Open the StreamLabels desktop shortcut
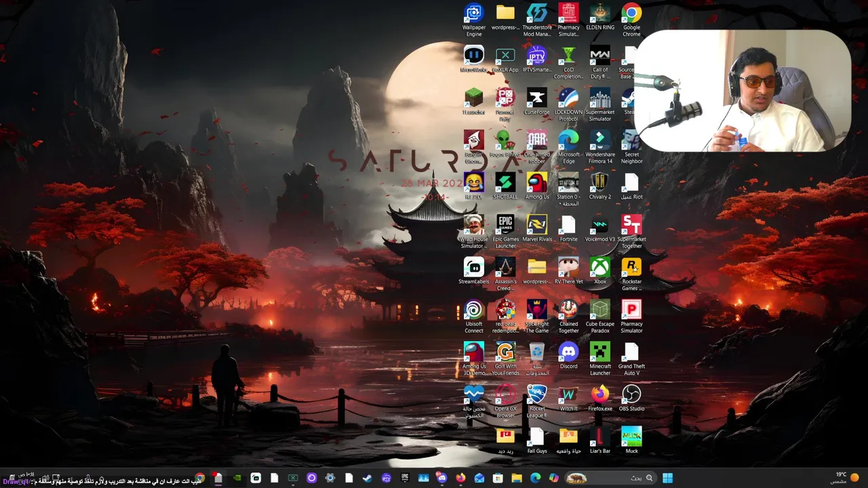Image resolution: width=868 pixels, height=488 pixels. (474, 271)
